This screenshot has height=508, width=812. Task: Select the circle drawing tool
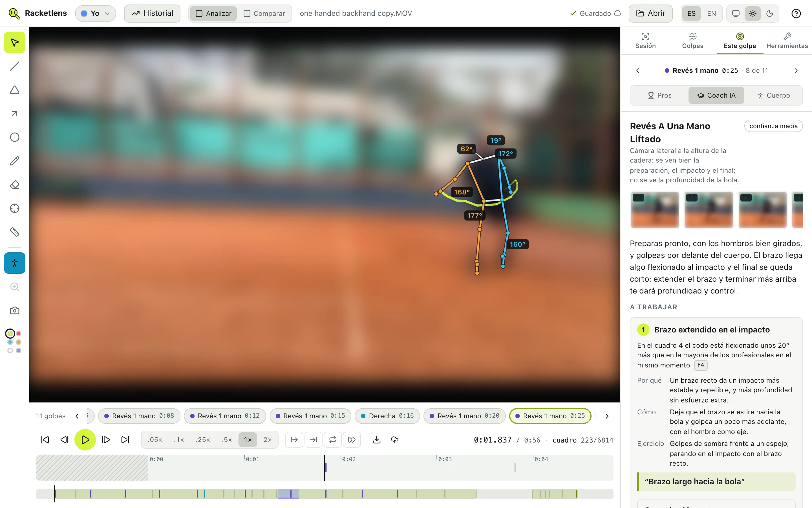[x=14, y=137]
